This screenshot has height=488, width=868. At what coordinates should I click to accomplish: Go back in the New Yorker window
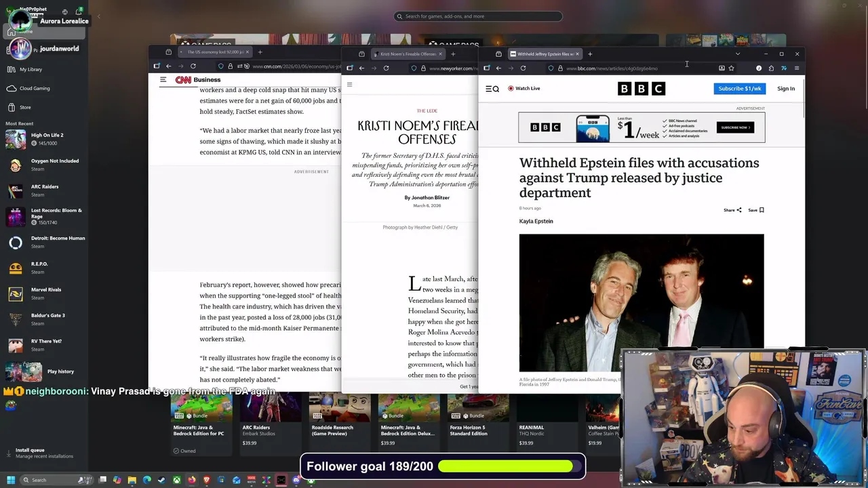(x=361, y=68)
